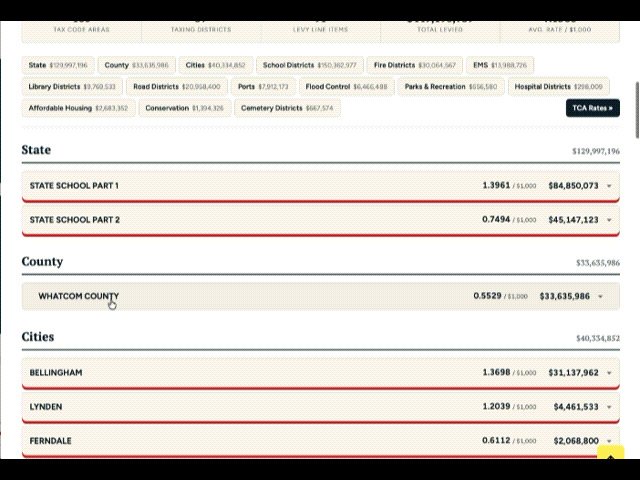640x480 pixels.
Task: Expand the BELLINGHAM row arrow
Action: pyautogui.click(x=609, y=373)
